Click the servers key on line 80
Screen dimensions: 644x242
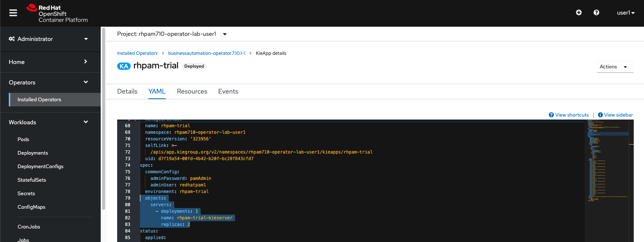click(x=160, y=205)
